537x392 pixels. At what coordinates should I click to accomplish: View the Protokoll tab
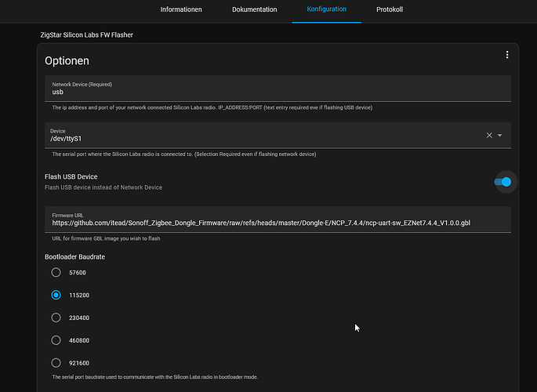390,9
